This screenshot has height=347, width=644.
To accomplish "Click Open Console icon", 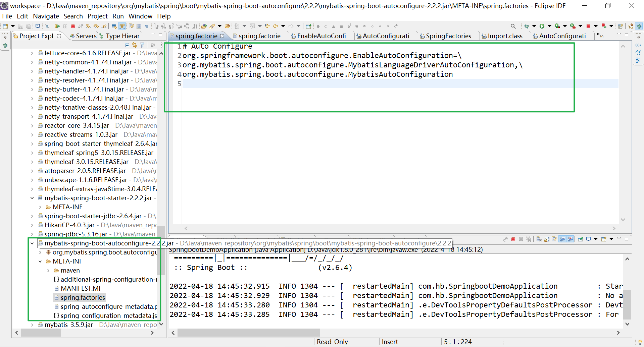I will (x=604, y=239).
